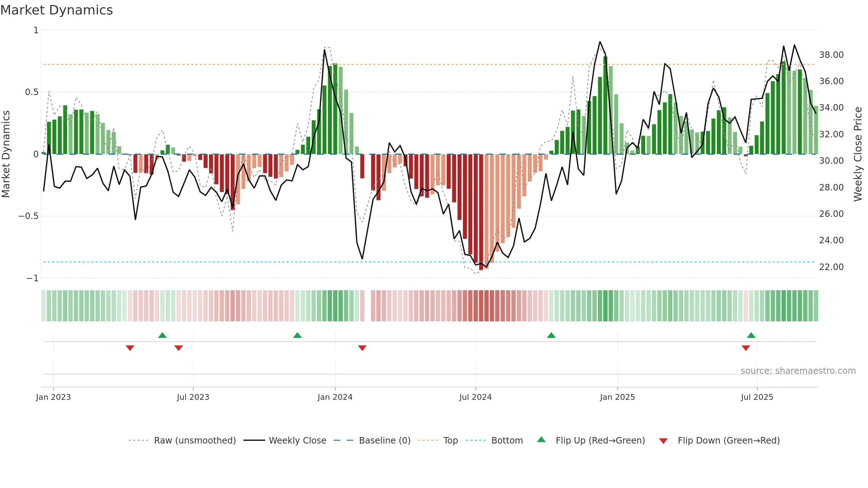Click the green flip-up triangle near mid 2023
This screenshot has width=868, height=488.
pos(162,335)
